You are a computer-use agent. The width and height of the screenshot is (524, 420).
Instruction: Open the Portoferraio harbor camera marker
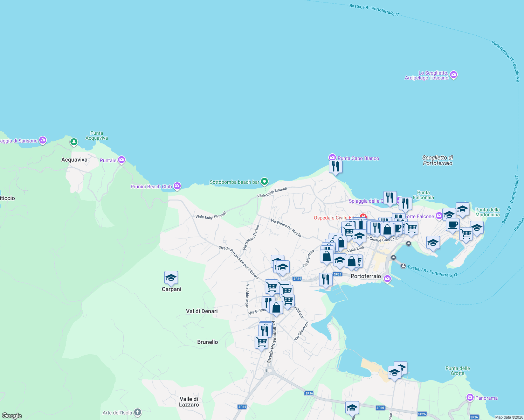pyautogui.click(x=387, y=279)
